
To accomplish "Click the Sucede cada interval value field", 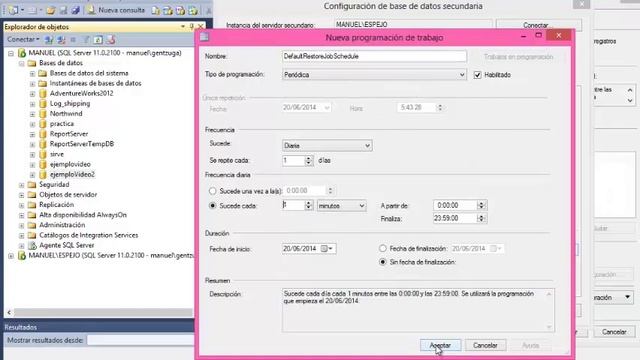I will click(x=293, y=205).
